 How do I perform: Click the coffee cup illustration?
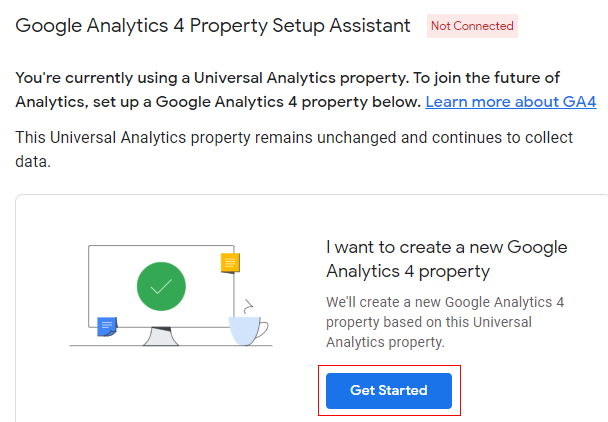(245, 329)
